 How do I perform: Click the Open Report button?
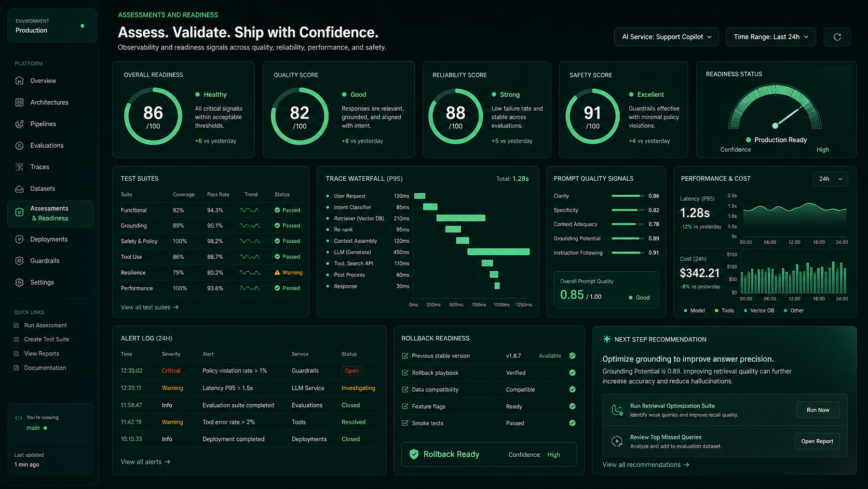click(x=817, y=441)
